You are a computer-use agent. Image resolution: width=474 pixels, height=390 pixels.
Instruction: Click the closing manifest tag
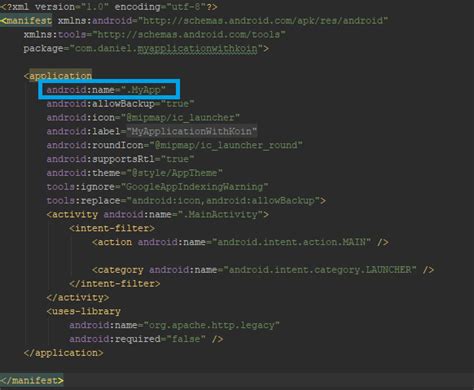32,380
